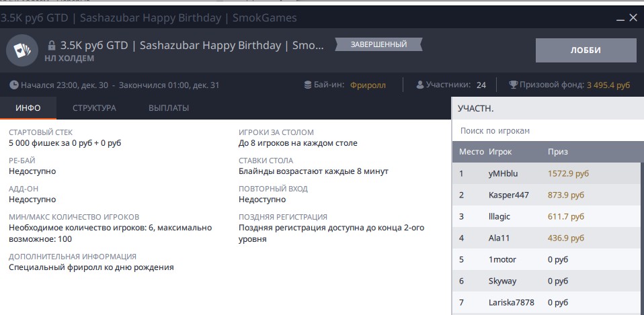
Task: Click the Приз column header
Action: [x=558, y=152]
